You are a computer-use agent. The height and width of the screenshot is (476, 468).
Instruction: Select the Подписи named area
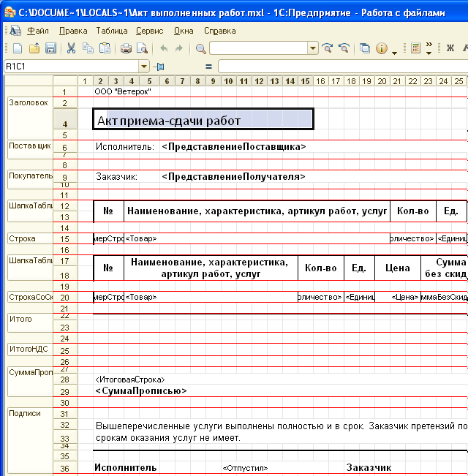[x=30, y=442]
